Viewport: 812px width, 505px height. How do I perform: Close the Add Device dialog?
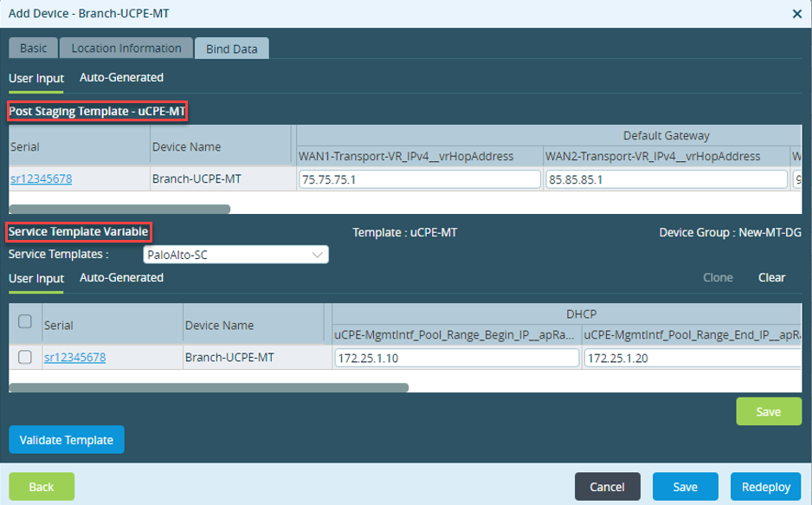tap(797, 14)
